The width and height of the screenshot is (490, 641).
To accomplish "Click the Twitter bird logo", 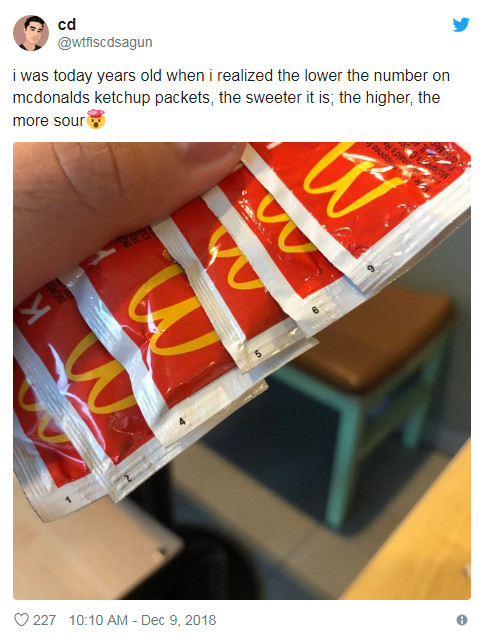I will point(461,25).
